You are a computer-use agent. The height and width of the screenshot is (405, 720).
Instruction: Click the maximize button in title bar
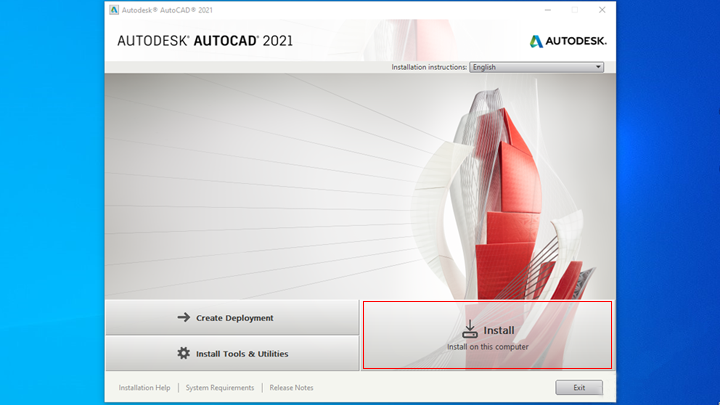[x=574, y=10]
